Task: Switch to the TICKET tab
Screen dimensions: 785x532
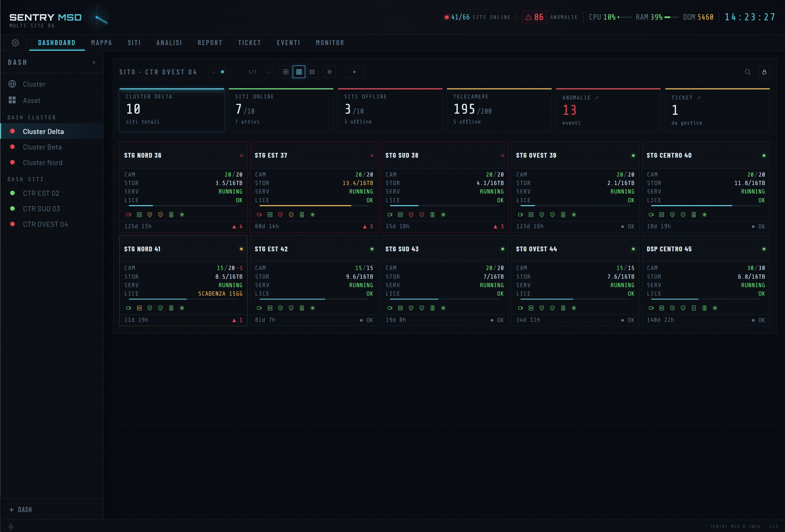Action: pyautogui.click(x=249, y=43)
